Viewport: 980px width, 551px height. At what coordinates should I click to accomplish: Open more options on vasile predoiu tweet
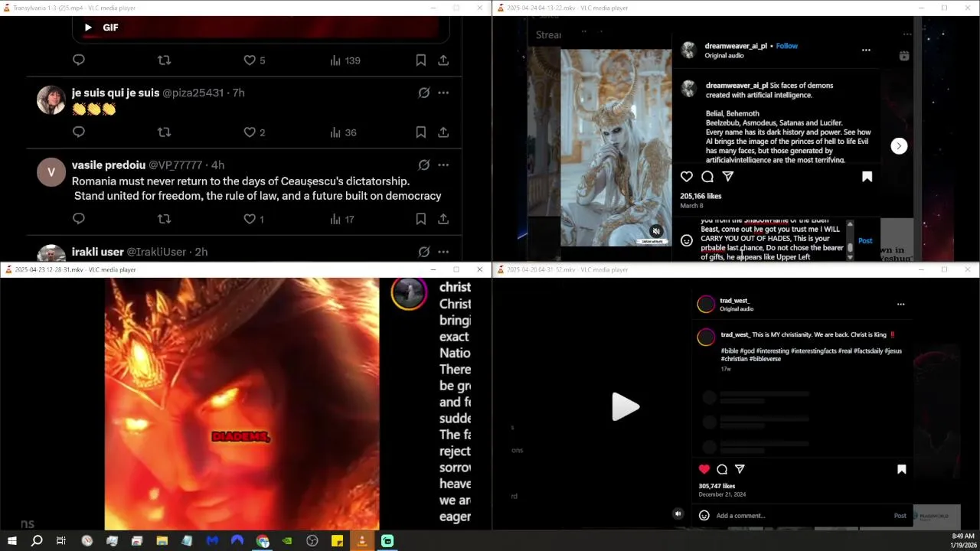tap(443, 165)
